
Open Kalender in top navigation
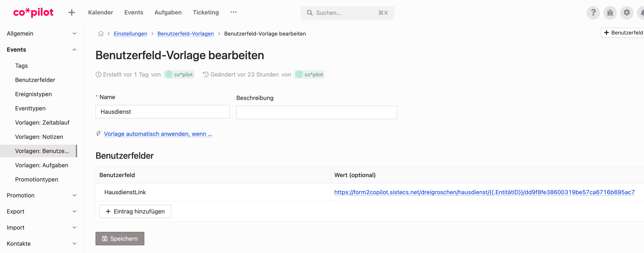click(101, 13)
